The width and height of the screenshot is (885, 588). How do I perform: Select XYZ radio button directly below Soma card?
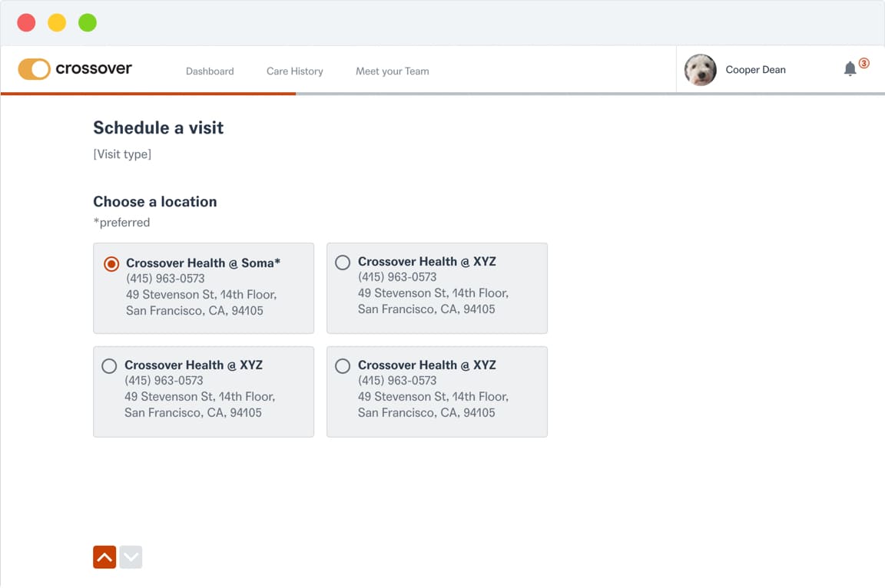109,366
